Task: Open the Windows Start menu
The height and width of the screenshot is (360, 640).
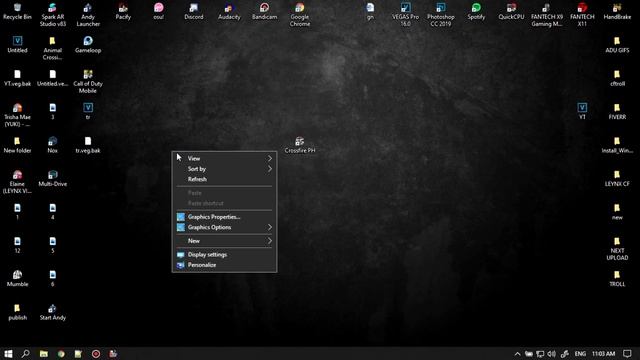Action: click(x=8, y=353)
